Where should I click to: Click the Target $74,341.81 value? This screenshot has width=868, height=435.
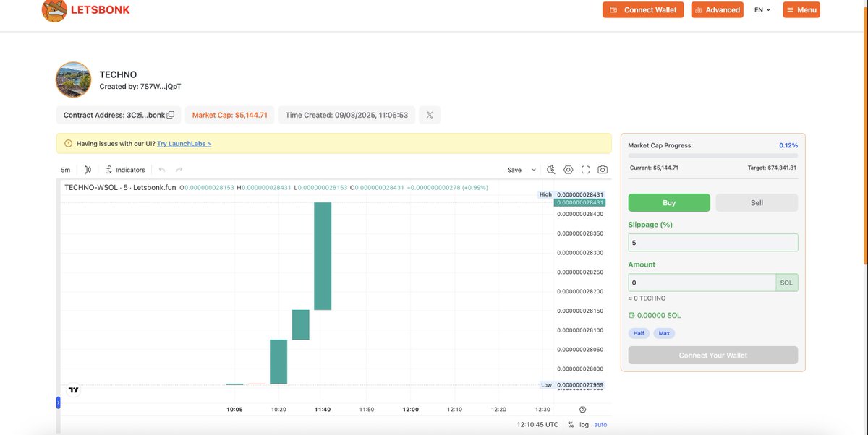tap(772, 168)
